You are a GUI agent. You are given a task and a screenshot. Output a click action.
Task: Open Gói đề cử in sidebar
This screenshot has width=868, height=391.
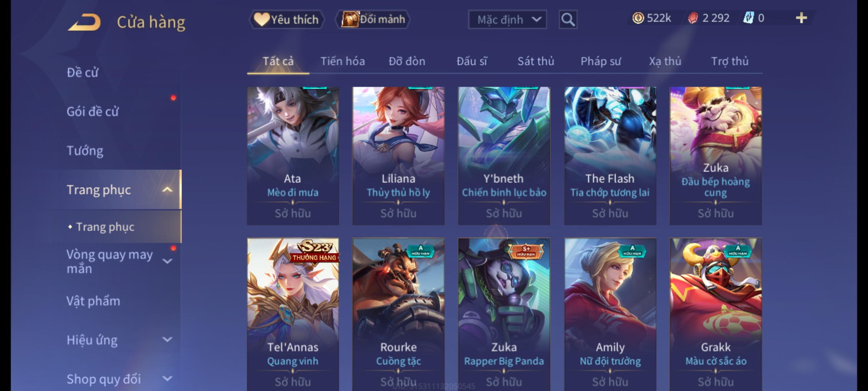pos(93,112)
